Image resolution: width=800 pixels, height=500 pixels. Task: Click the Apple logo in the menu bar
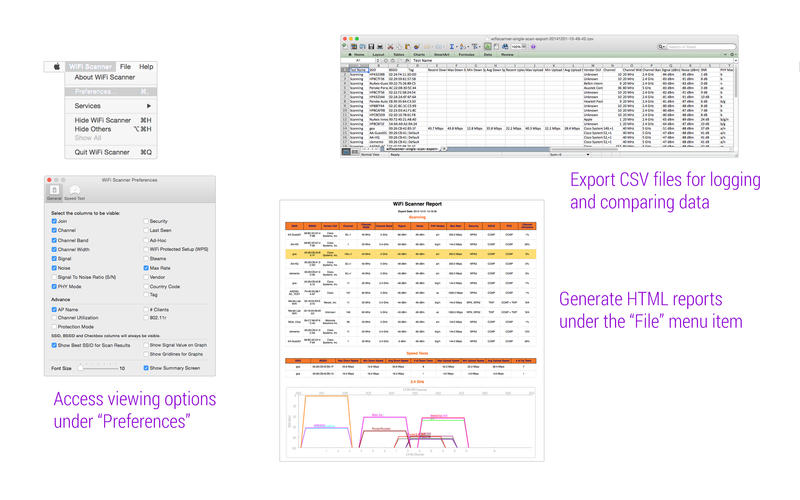tap(57, 66)
